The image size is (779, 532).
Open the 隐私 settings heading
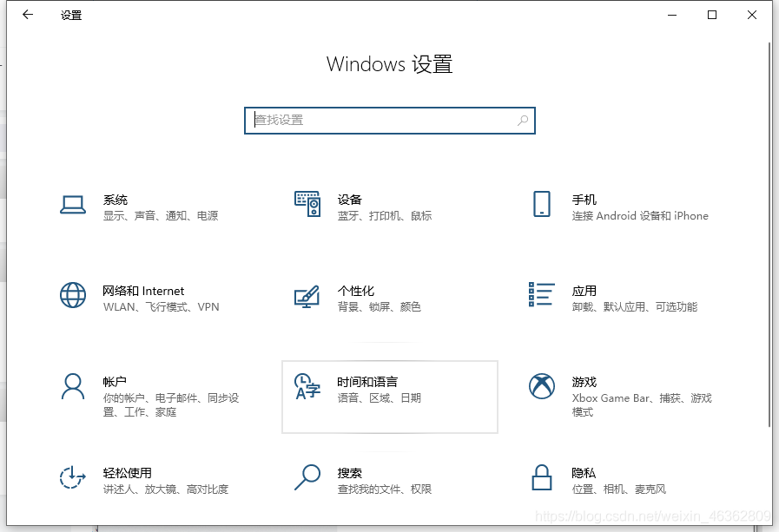coord(584,473)
